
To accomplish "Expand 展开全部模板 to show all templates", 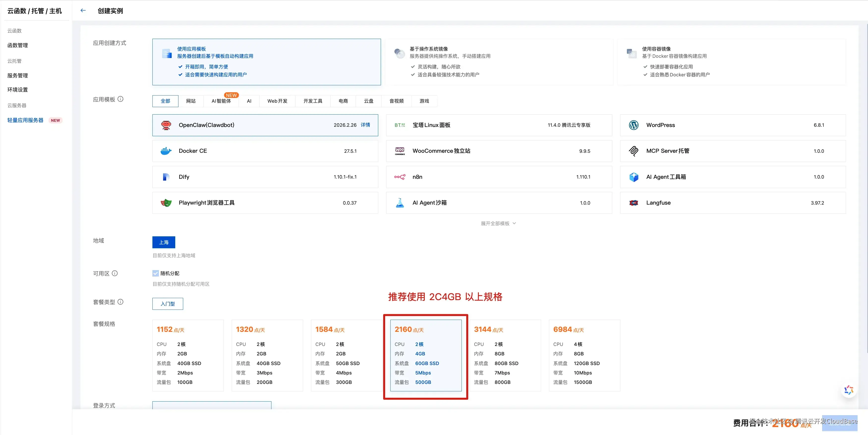I will coord(498,223).
